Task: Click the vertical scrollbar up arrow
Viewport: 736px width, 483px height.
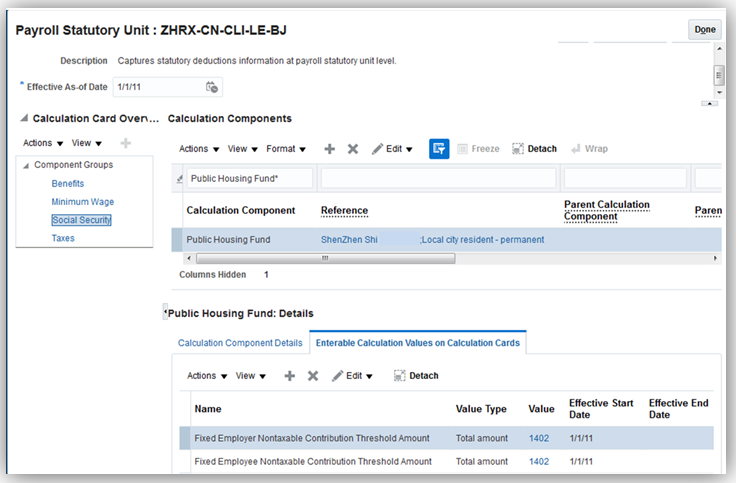Action: [x=719, y=49]
